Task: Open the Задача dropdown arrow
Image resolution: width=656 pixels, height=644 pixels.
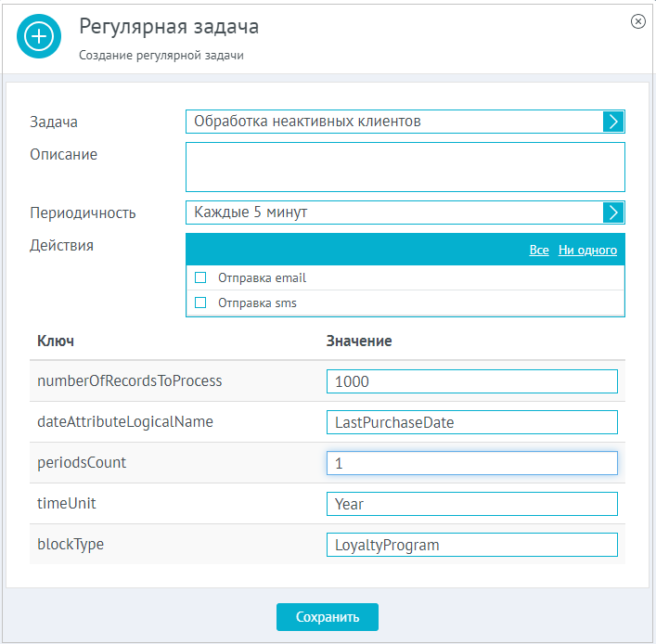Action: (x=613, y=122)
